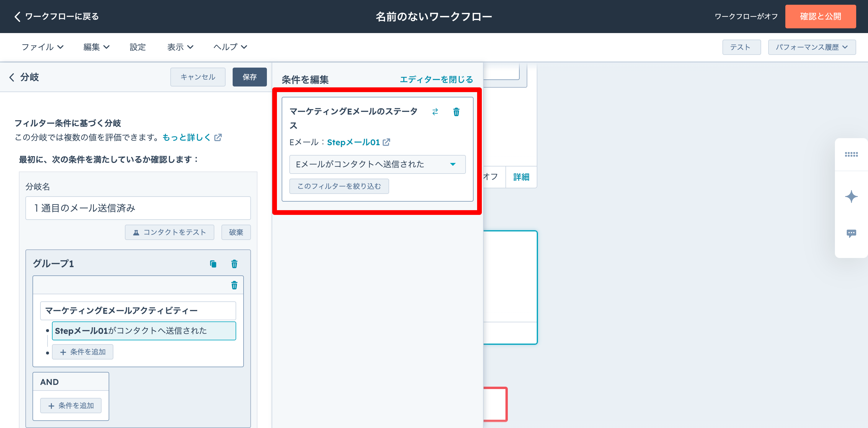This screenshot has width=868, height=428.
Task: Click the workflow title 名前のないワークフロー
Action: click(x=434, y=16)
